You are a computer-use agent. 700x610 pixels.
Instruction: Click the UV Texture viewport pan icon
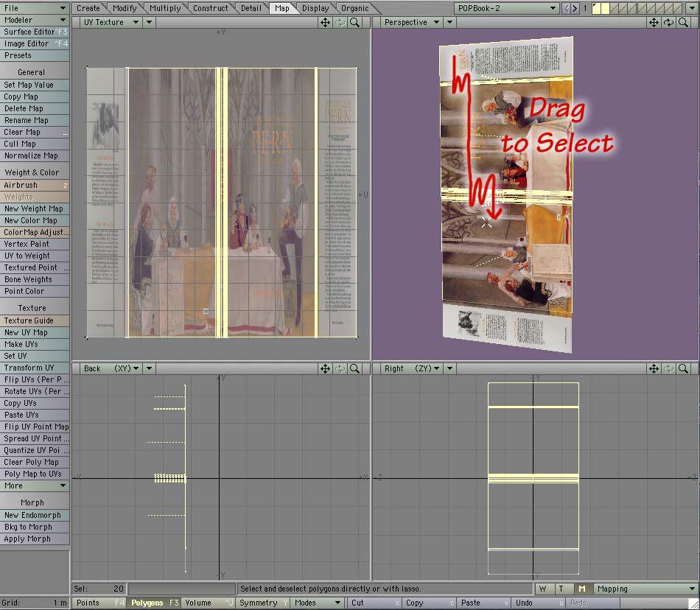325,22
